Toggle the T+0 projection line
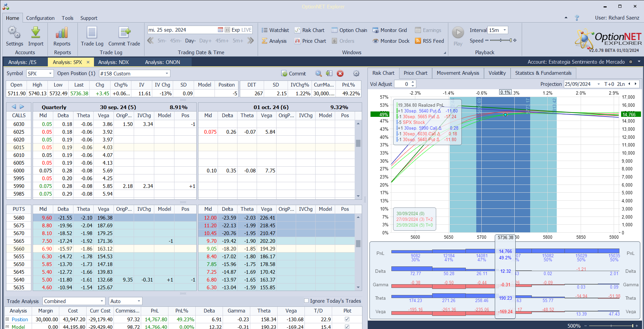 [609, 84]
